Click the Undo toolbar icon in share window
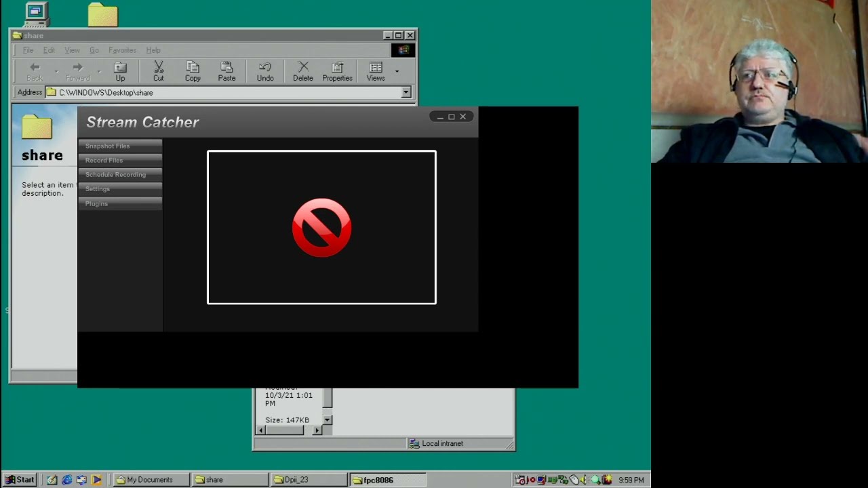This screenshot has height=488, width=868. coord(265,71)
